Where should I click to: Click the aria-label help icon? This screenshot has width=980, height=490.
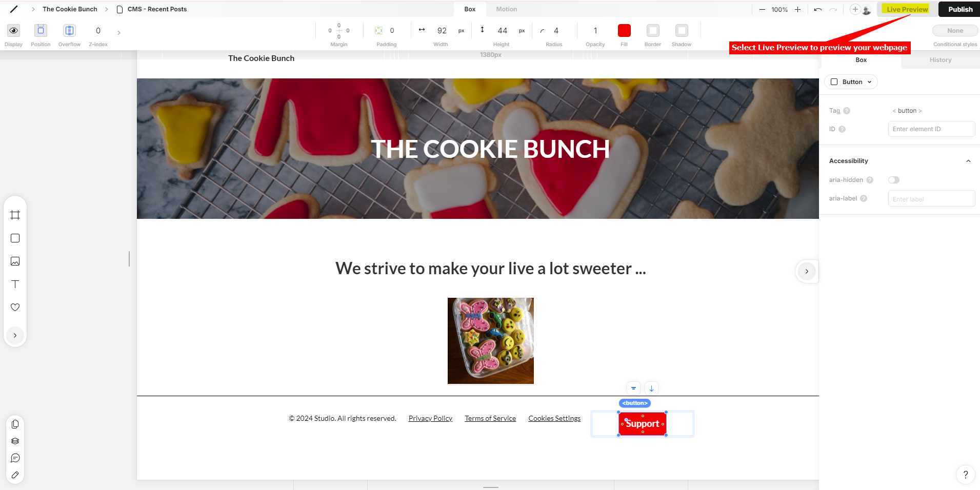(864, 198)
